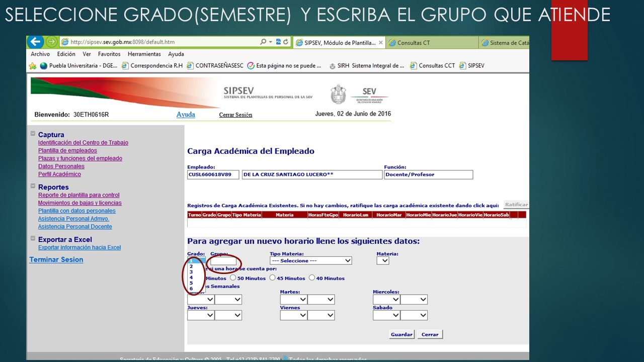
Task: Open the Puebla Universitaria bookmark
Action: 78,65
